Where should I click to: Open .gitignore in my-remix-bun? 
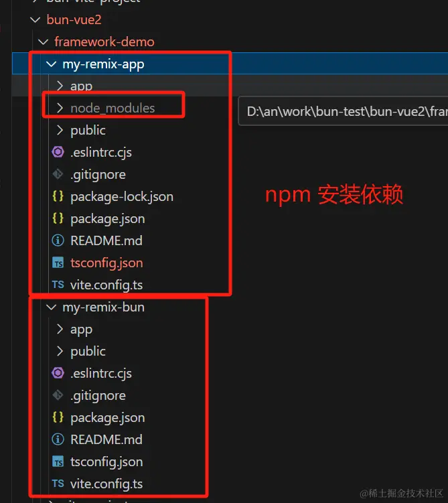pos(98,396)
